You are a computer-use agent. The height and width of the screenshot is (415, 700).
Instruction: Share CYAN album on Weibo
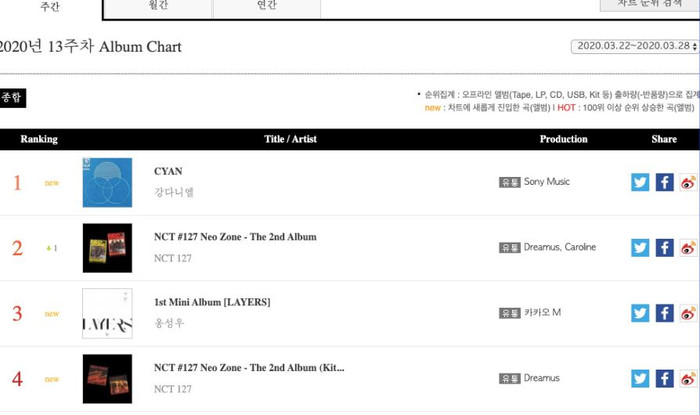click(x=688, y=182)
